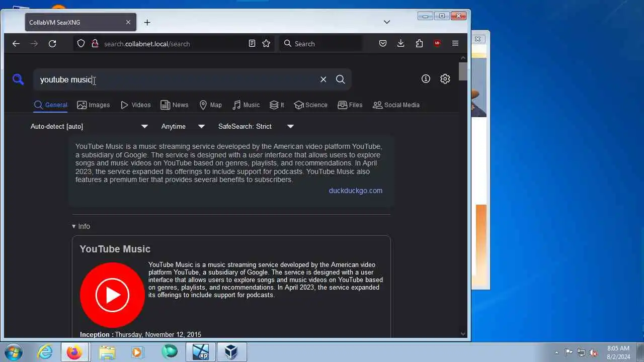Follow the duckduckgo.com source link
The image size is (644, 362).
point(356,191)
